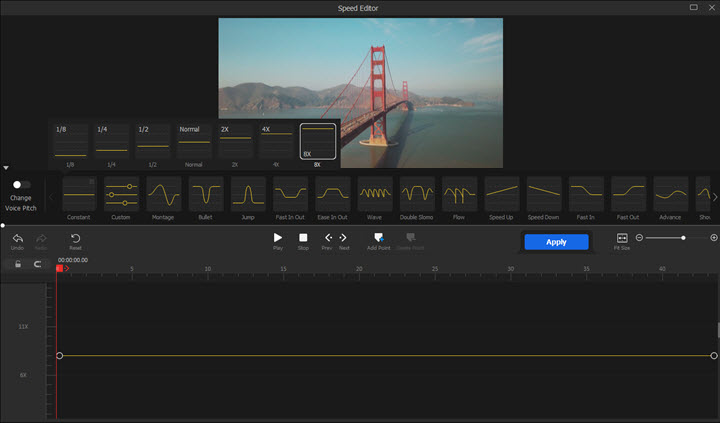This screenshot has width=720, height=423.
Task: Toggle the magnet snap button
Action: click(38, 264)
